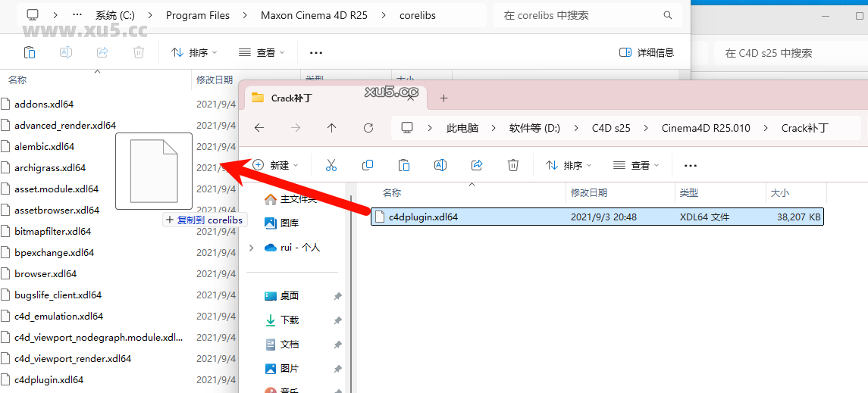Image resolution: width=868 pixels, height=393 pixels.
Task: Add a new tab with plus button
Action: pyautogui.click(x=444, y=98)
